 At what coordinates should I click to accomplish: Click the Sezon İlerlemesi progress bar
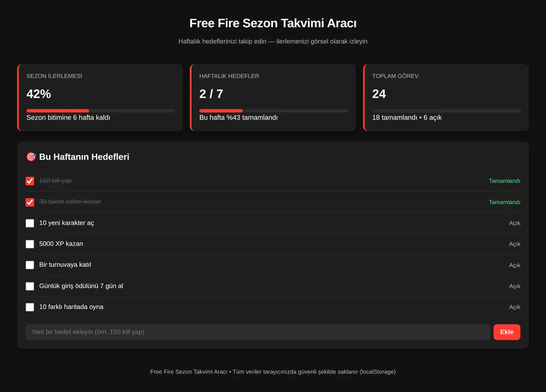point(101,111)
